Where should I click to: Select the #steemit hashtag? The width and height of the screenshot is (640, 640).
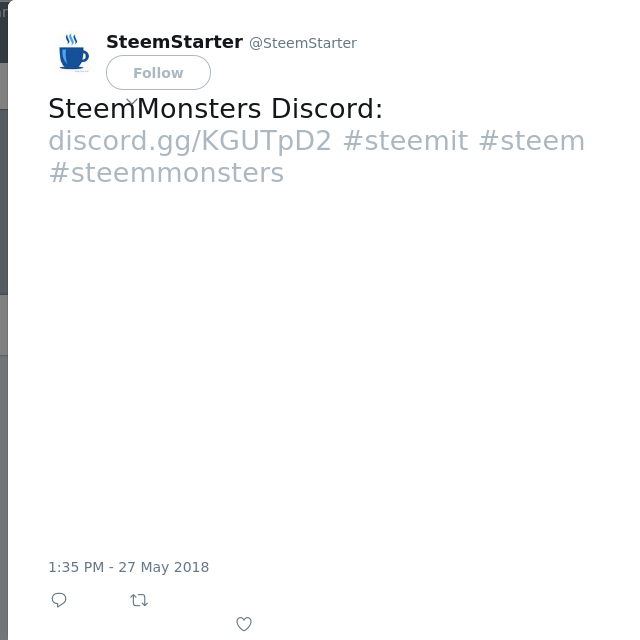[406, 140]
